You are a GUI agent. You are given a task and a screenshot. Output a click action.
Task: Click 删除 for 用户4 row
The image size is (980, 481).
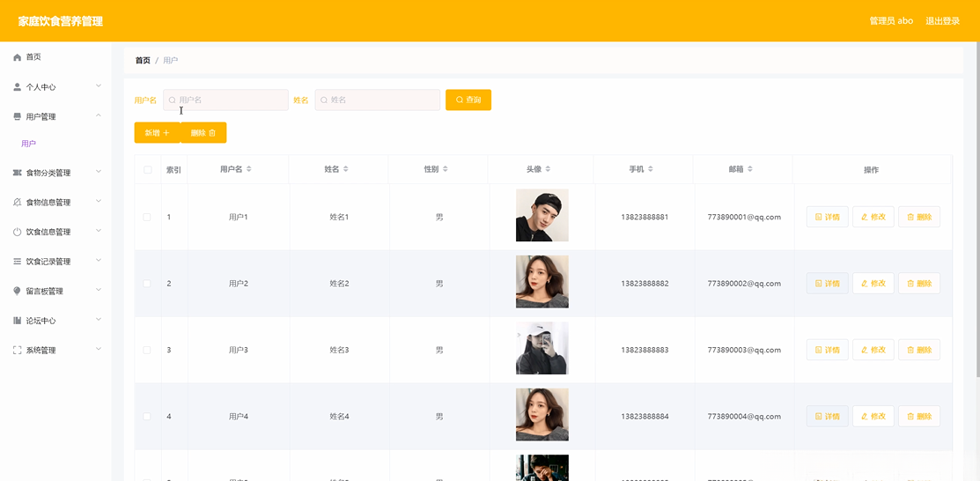tap(918, 416)
